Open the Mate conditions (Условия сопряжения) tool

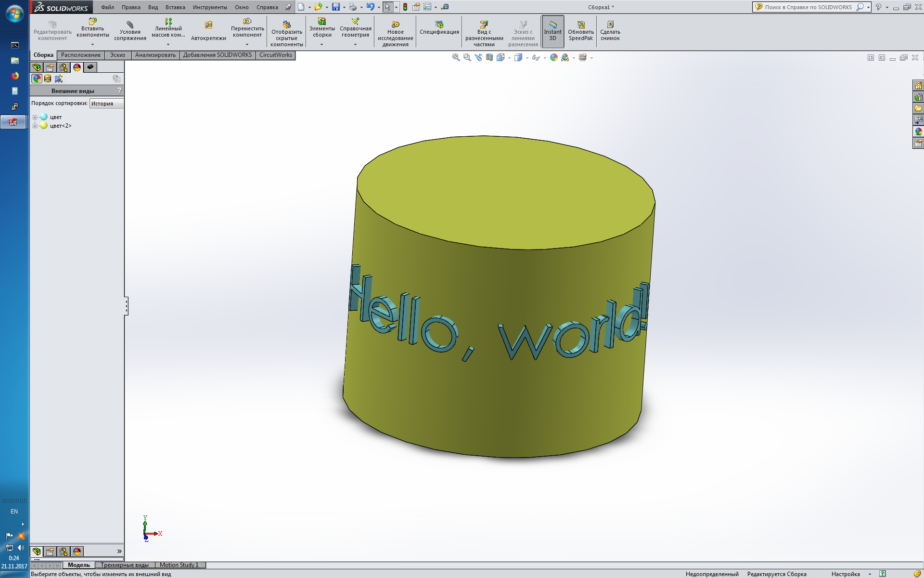pyautogui.click(x=130, y=25)
